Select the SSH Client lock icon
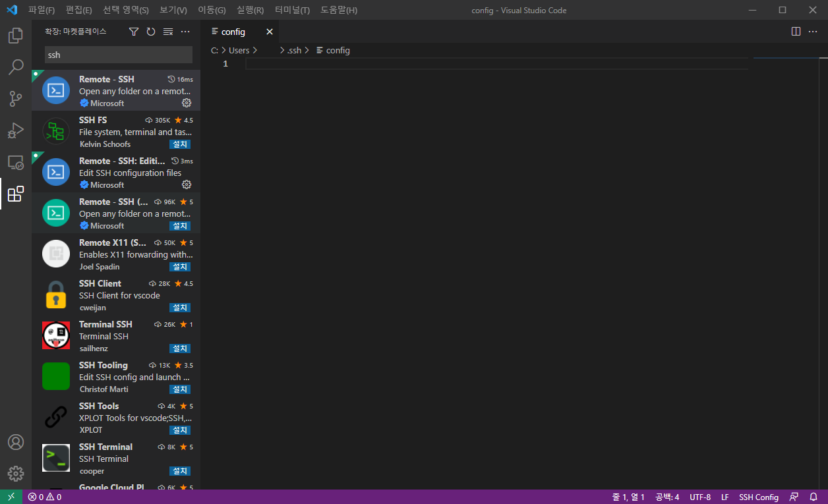This screenshot has width=828, height=504. pos(56,294)
